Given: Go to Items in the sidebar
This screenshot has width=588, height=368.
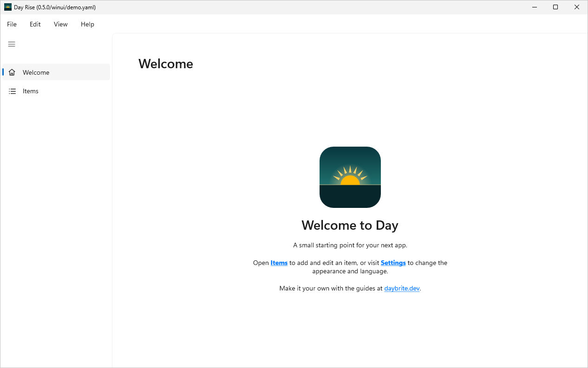Looking at the screenshot, I should [x=56, y=91].
